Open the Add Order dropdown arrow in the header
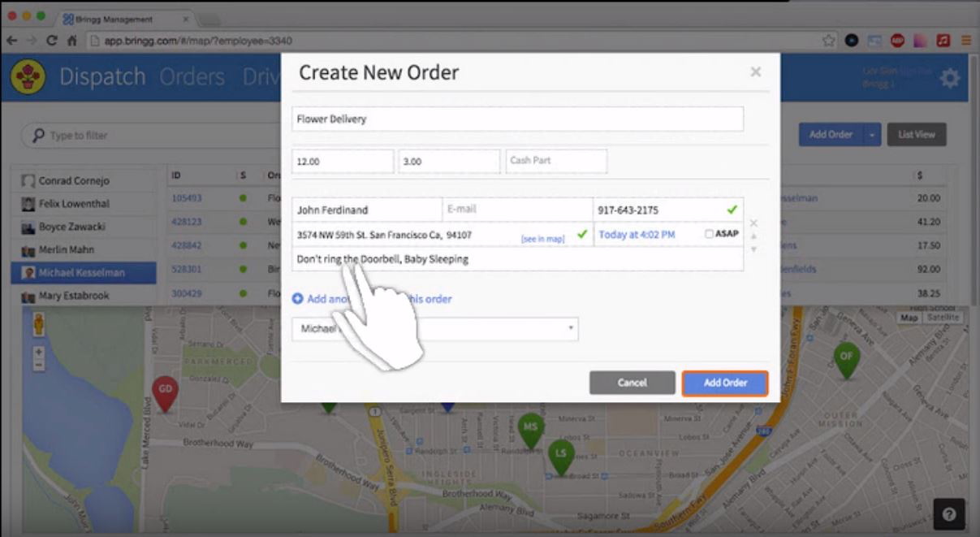The width and height of the screenshot is (980, 537). tap(872, 135)
